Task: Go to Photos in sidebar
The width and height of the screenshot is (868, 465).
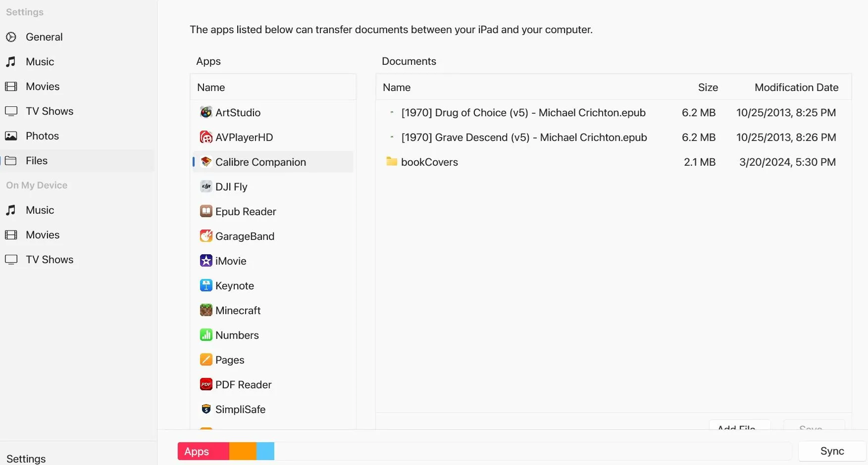Action: 42,136
